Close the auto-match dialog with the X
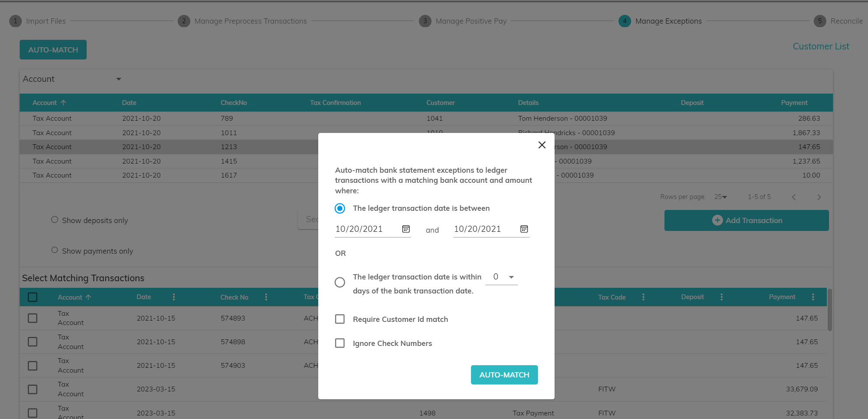868x419 pixels. coord(541,145)
